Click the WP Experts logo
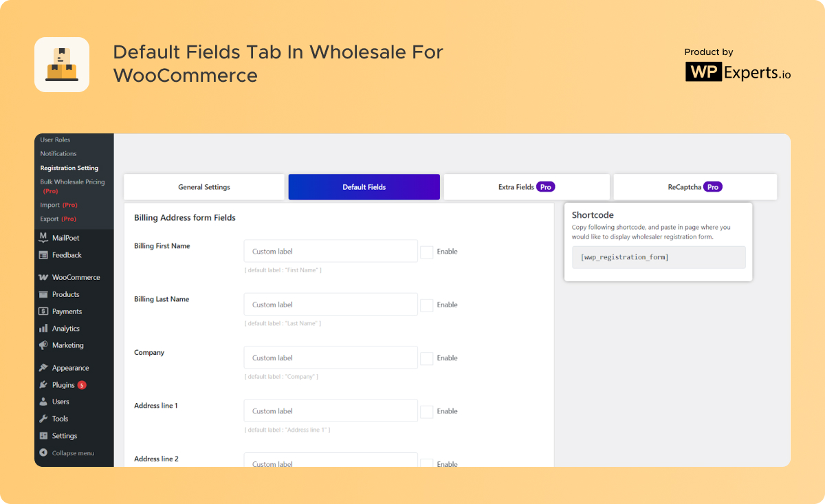This screenshot has width=825, height=504. [x=738, y=72]
